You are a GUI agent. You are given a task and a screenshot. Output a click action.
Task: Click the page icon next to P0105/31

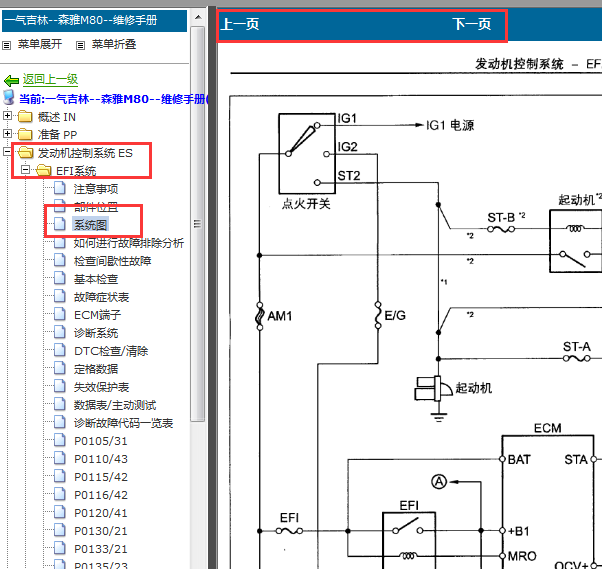(60, 440)
